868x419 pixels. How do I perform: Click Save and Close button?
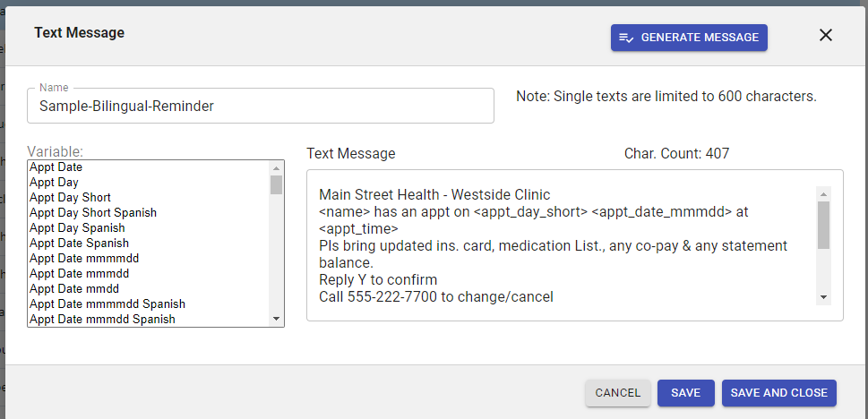point(779,393)
